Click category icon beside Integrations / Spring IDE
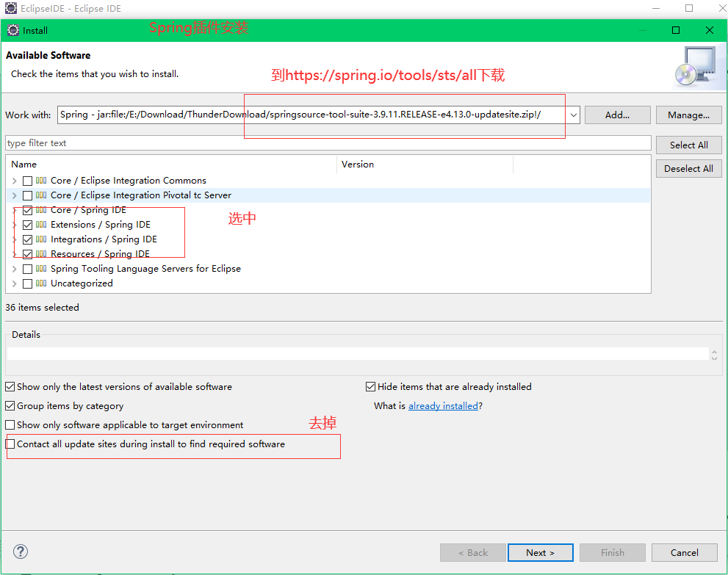This screenshot has width=728, height=575. click(41, 239)
